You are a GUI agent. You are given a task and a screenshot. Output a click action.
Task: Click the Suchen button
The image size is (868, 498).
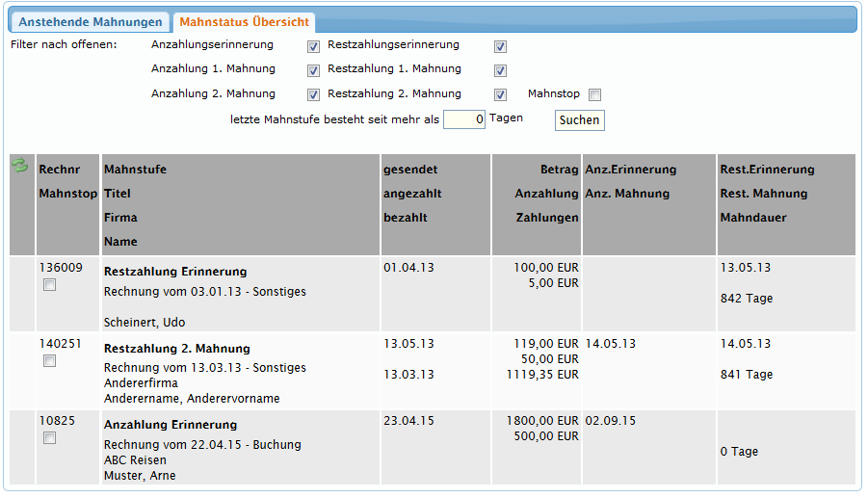tap(579, 120)
